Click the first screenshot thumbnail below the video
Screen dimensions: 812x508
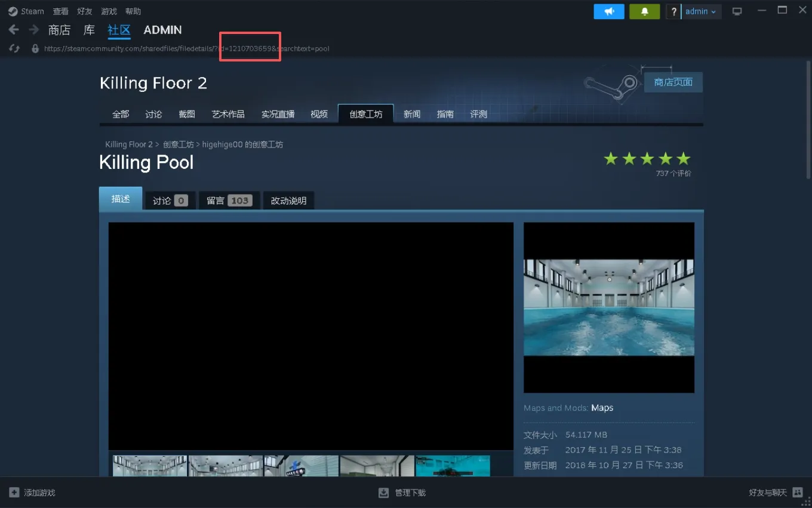coord(150,466)
